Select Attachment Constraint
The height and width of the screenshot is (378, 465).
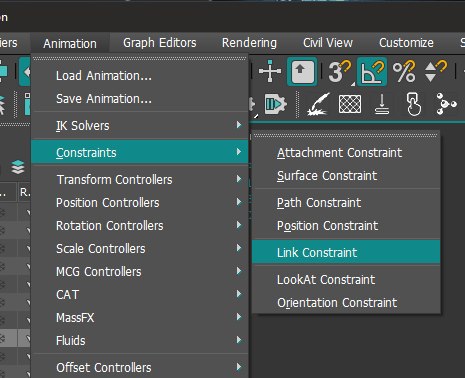346,153
